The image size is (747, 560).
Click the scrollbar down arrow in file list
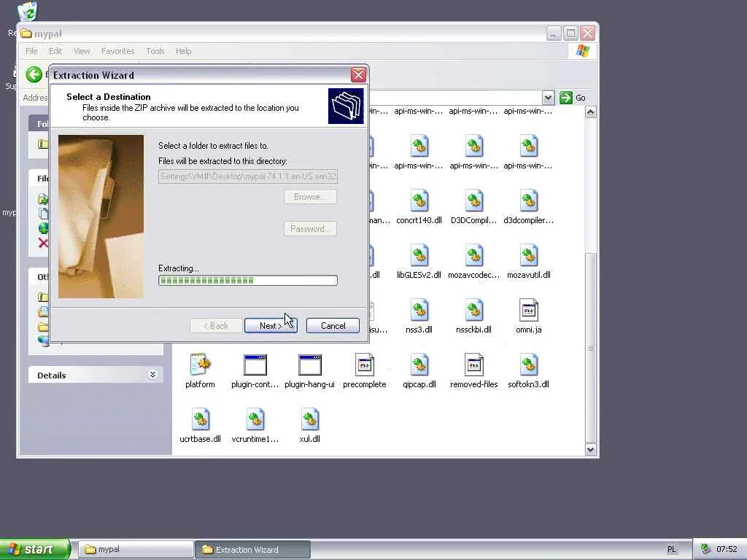pyautogui.click(x=590, y=449)
